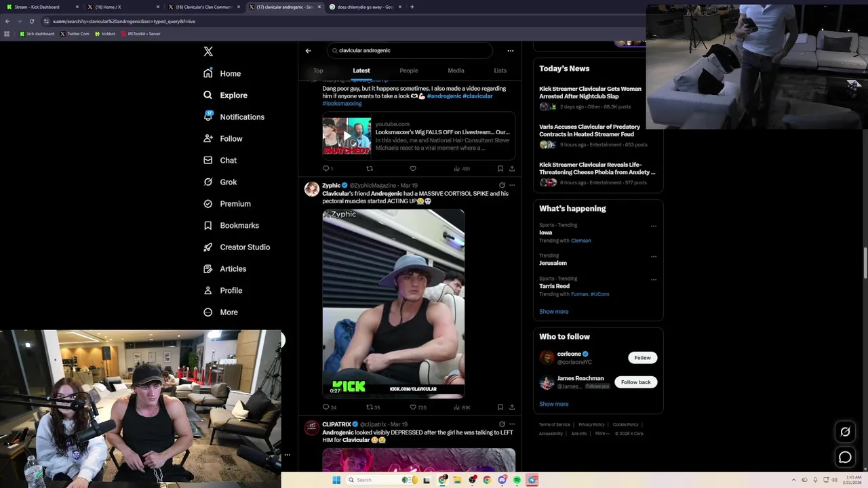This screenshot has height=488, width=868.
Task: Switch to the Latest search tab
Action: (361, 70)
